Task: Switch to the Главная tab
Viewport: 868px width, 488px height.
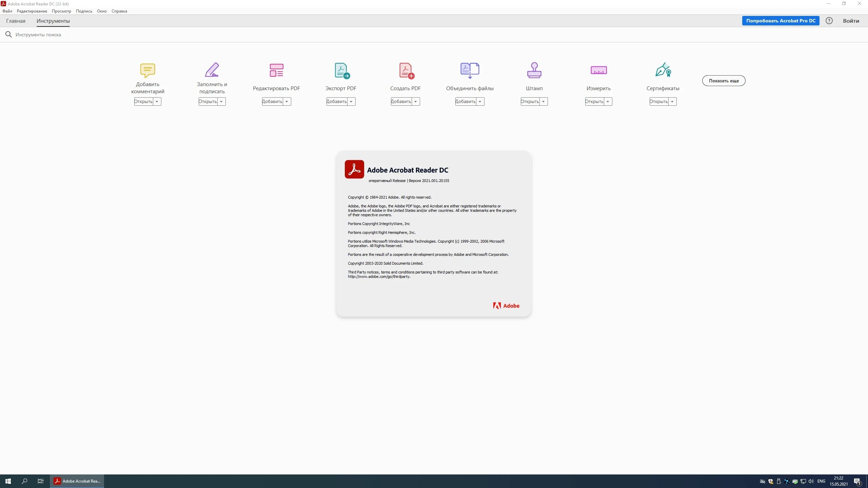Action: click(x=16, y=21)
